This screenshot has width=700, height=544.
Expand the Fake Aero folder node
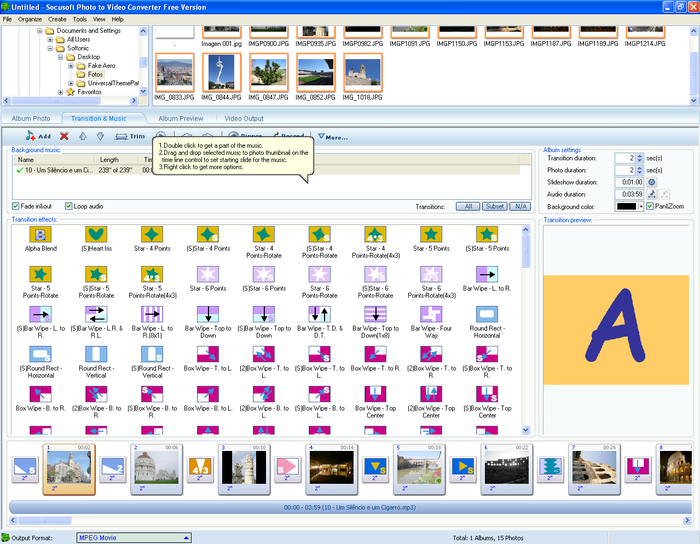tap(71, 66)
